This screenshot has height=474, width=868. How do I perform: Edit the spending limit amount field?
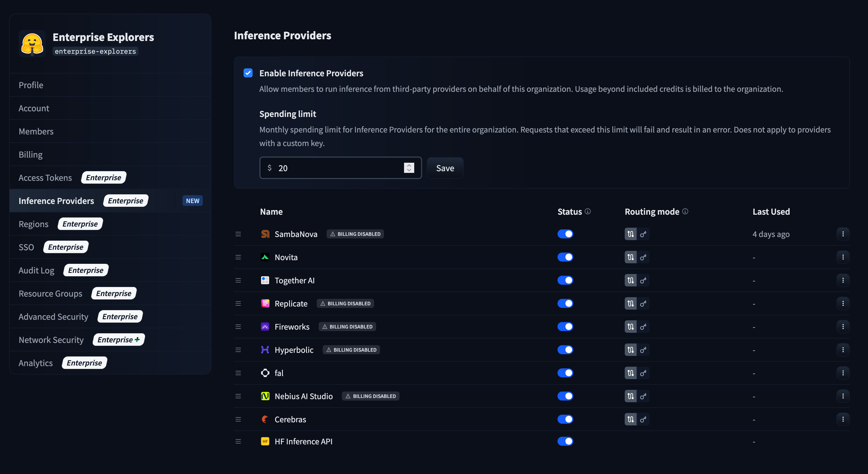pyautogui.click(x=337, y=168)
